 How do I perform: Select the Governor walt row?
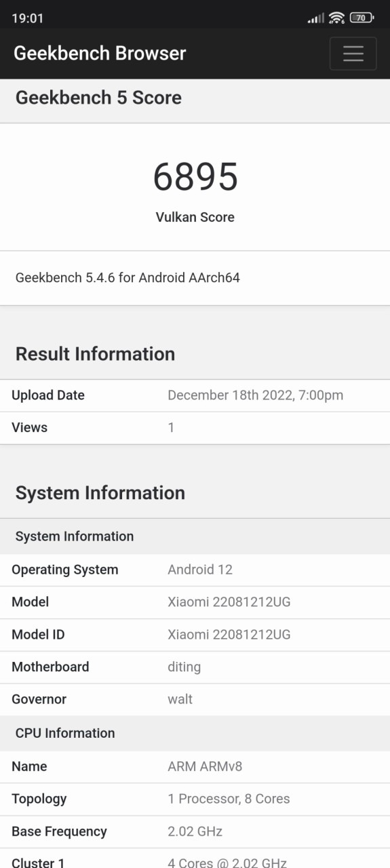click(195, 700)
